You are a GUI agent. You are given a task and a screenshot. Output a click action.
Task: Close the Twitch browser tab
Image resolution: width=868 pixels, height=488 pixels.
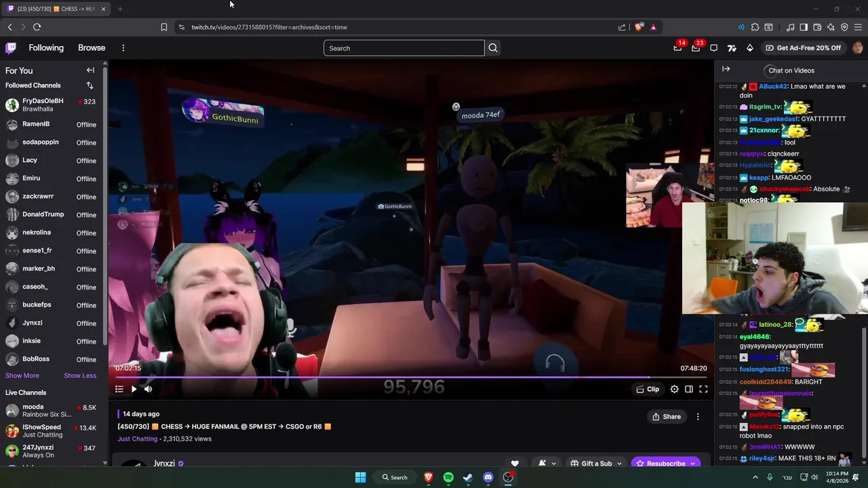click(104, 9)
